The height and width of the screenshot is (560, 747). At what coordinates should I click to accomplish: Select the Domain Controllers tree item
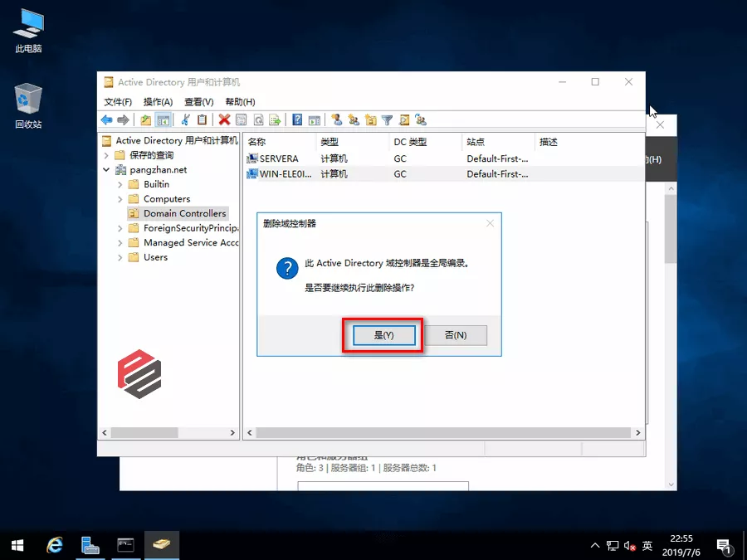[184, 213]
